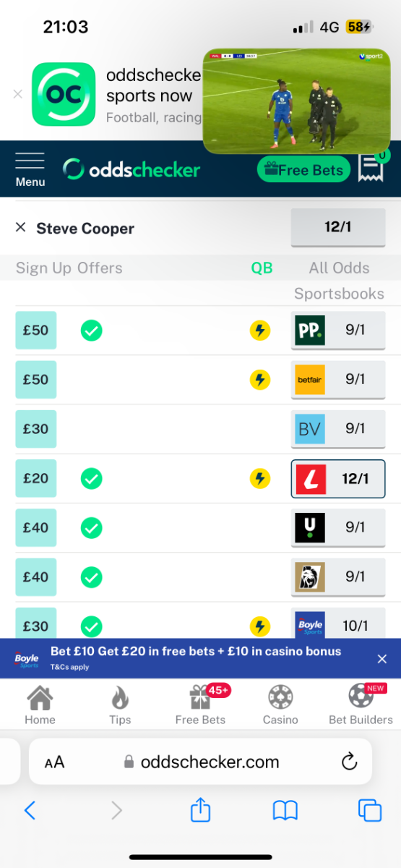Open the AA reader options menu
The width and height of the screenshot is (401, 868).
(x=54, y=762)
